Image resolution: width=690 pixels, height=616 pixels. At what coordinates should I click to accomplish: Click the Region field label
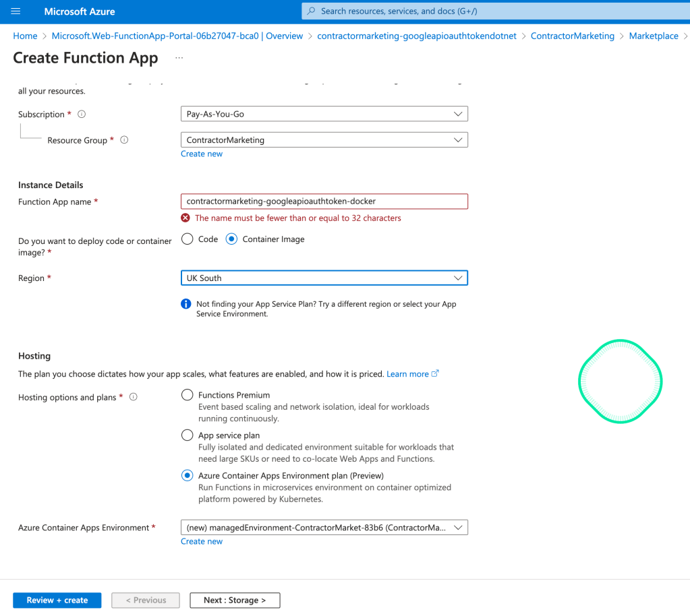tap(31, 278)
